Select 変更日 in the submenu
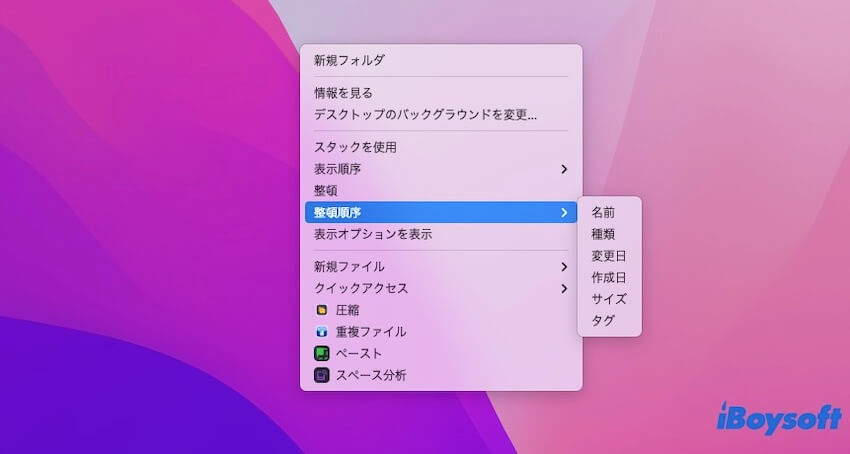The height and width of the screenshot is (454, 850). coord(608,256)
